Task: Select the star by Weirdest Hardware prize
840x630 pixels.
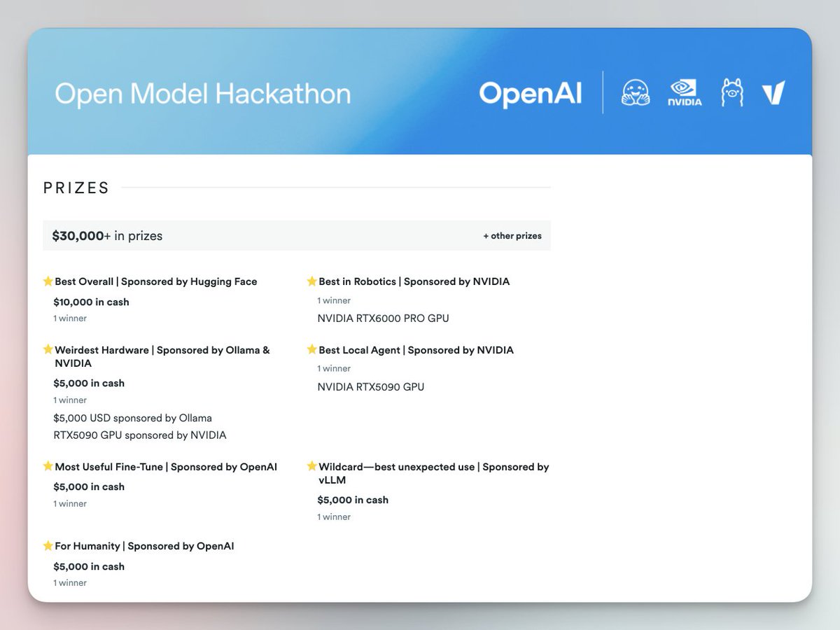Action: [48, 349]
